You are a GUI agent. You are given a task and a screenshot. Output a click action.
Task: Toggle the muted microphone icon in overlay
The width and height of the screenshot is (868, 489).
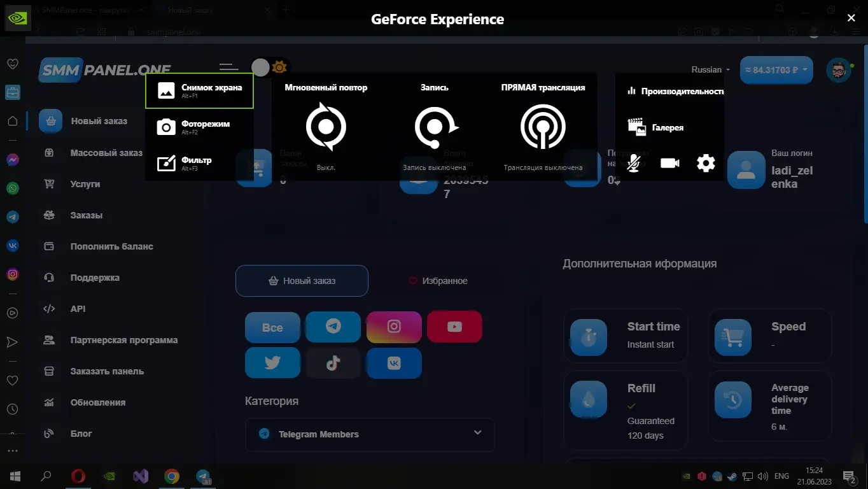coord(633,163)
